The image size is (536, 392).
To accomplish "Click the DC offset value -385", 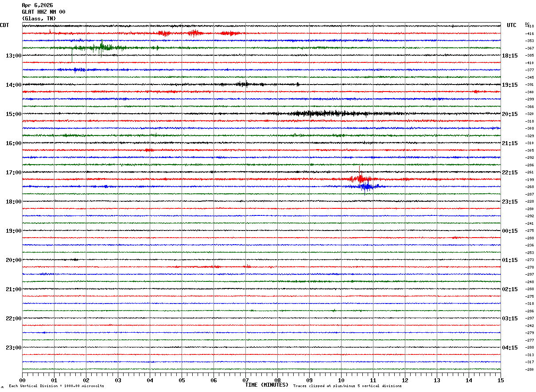I will 529,55.
